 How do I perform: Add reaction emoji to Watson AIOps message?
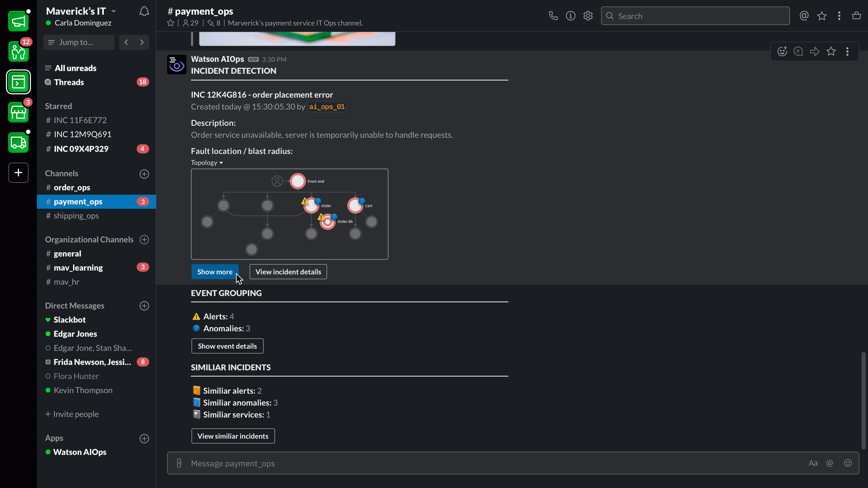point(782,52)
